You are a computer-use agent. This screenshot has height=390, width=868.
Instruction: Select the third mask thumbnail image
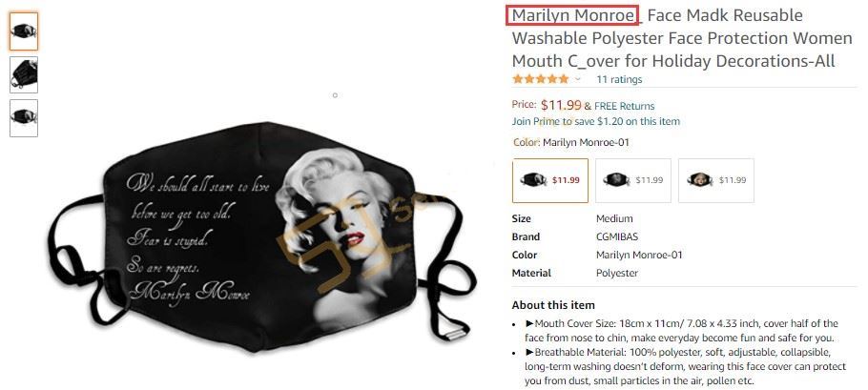[24, 118]
